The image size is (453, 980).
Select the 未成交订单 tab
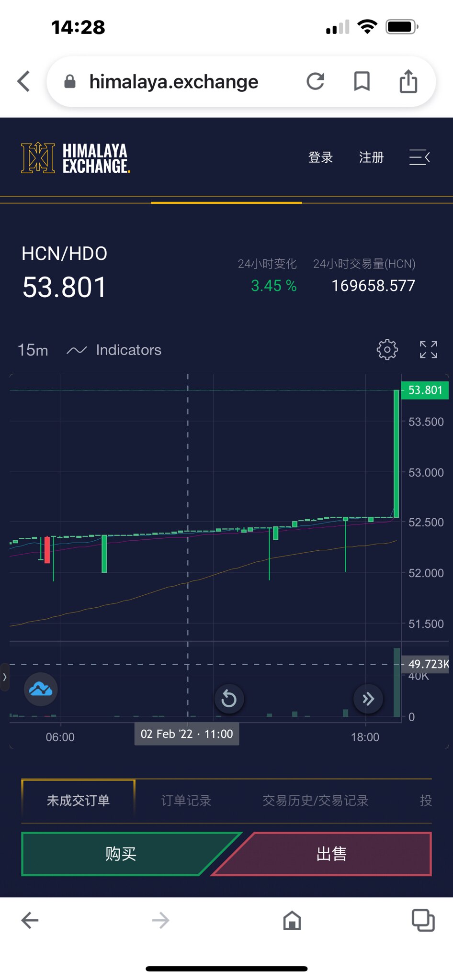pyautogui.click(x=78, y=801)
